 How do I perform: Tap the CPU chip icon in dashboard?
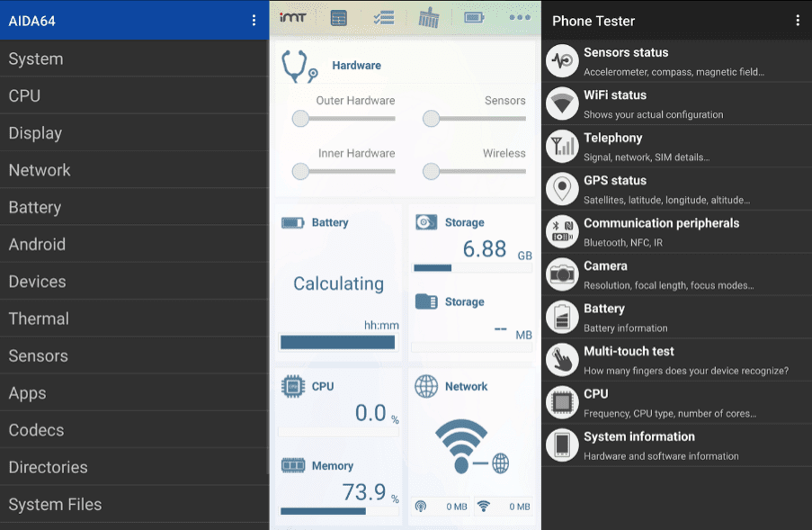tap(293, 387)
